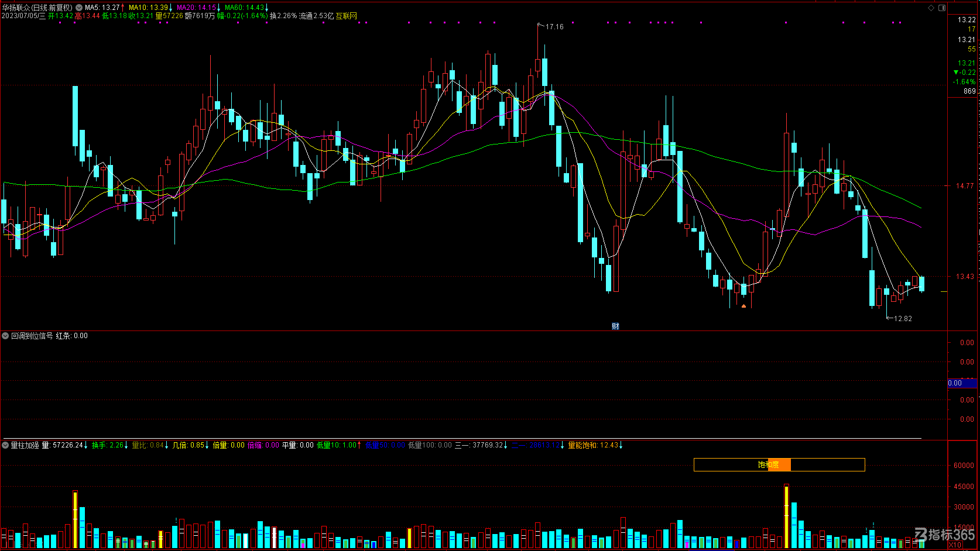Click the diamond icon at chart top right
The image size is (980, 551).
click(x=931, y=8)
